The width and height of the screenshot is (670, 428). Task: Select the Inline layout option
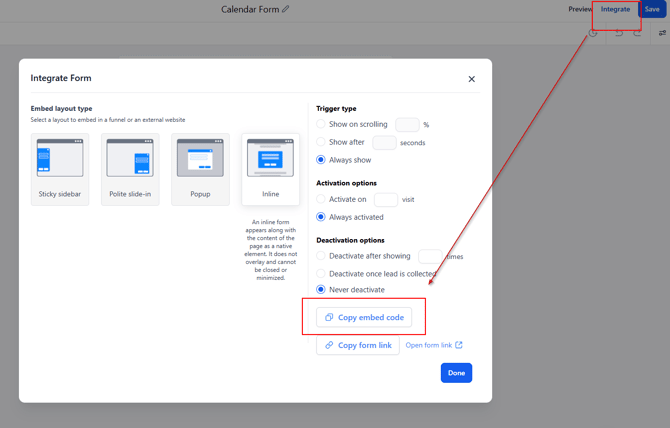coord(270,169)
